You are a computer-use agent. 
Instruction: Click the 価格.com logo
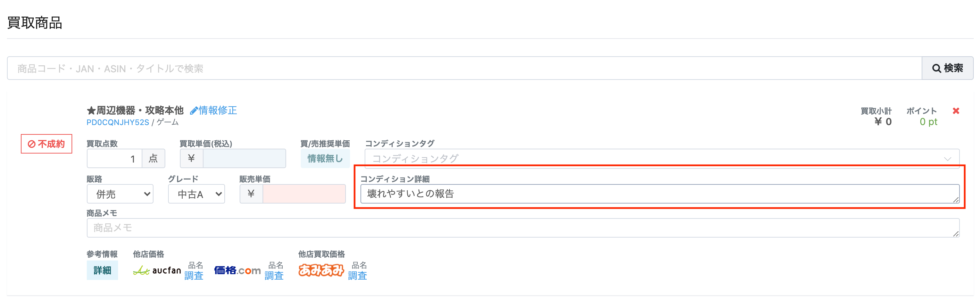click(238, 270)
